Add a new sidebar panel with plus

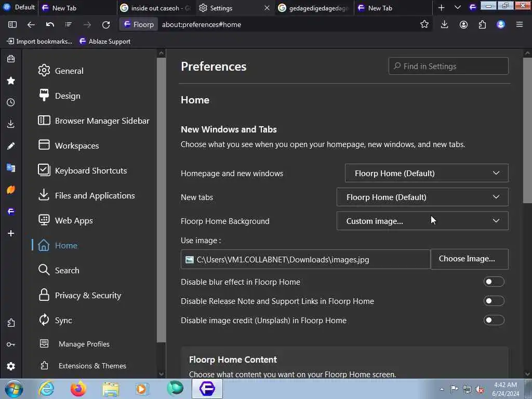pyautogui.click(x=11, y=233)
